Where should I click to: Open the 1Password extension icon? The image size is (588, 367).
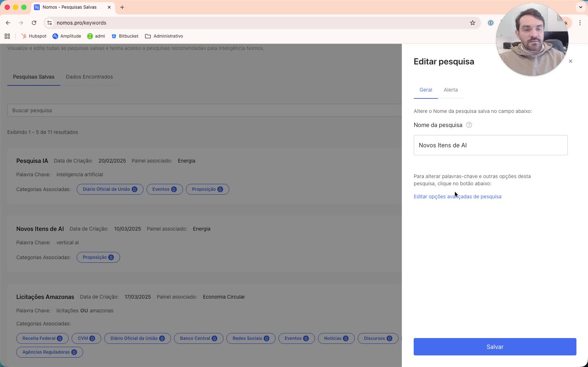click(491, 23)
